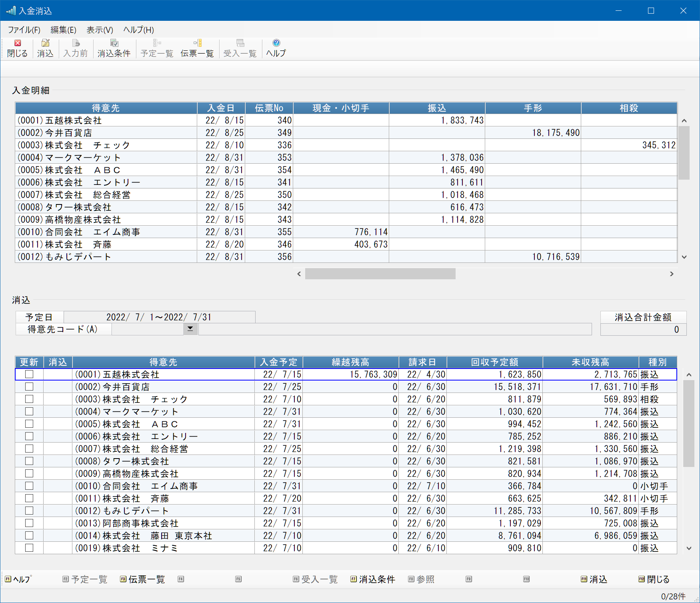Click the 消込 toolbar icon
Image resolution: width=700 pixels, height=603 pixels.
tap(45, 43)
